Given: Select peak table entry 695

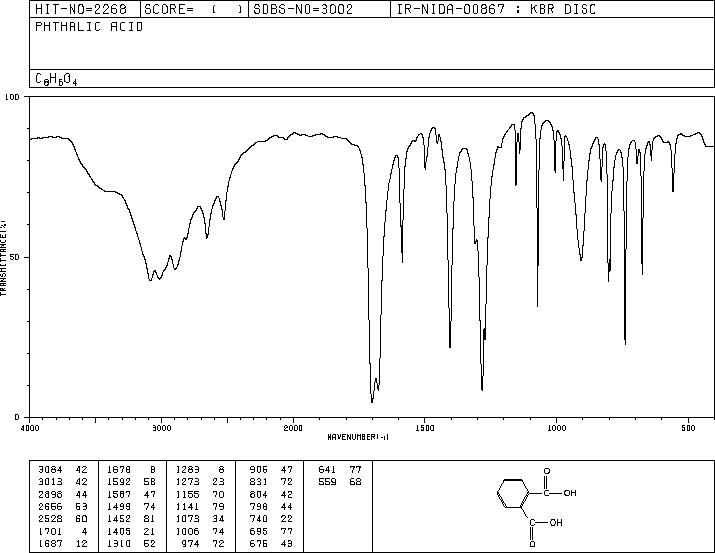Looking at the screenshot, I should coord(259,532).
